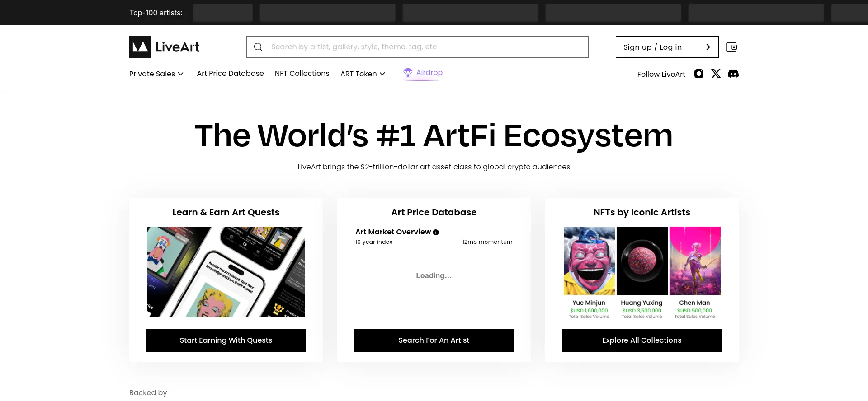
Task: Open Huang Yuxing artwork thumbnail
Action: [x=642, y=261]
